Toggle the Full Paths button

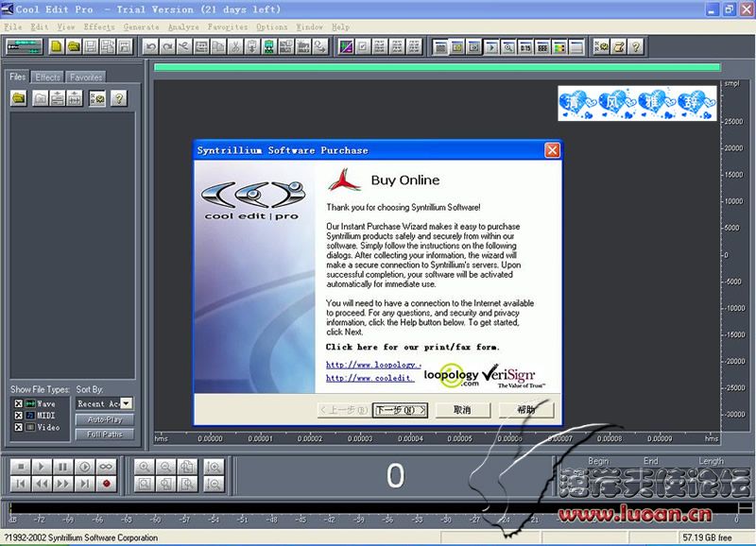(x=105, y=435)
